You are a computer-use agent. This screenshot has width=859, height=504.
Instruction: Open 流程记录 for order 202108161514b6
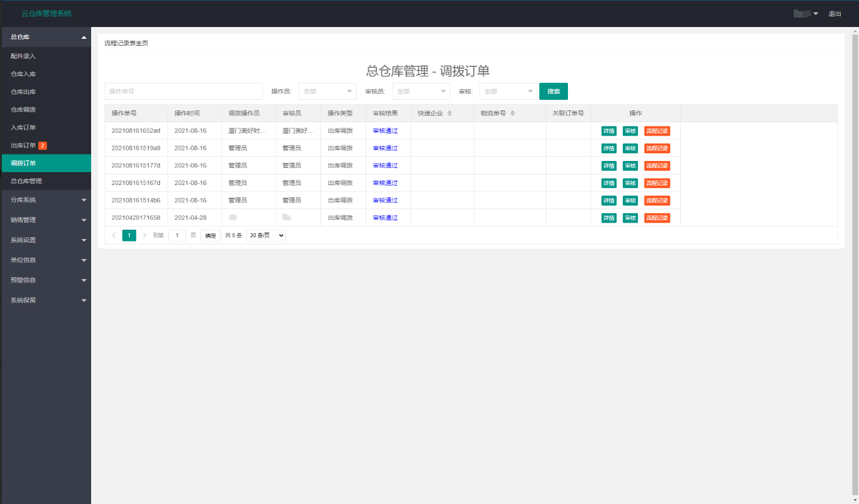click(x=657, y=201)
